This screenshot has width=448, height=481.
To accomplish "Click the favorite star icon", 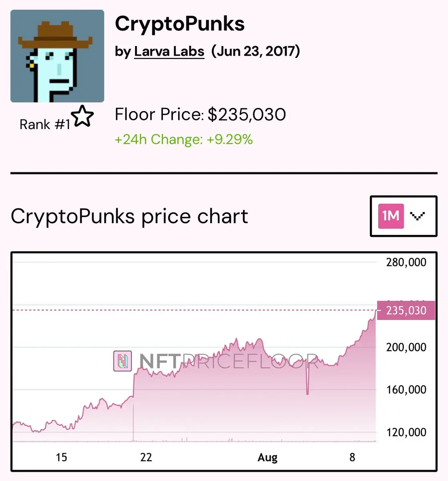I will pos(82,116).
